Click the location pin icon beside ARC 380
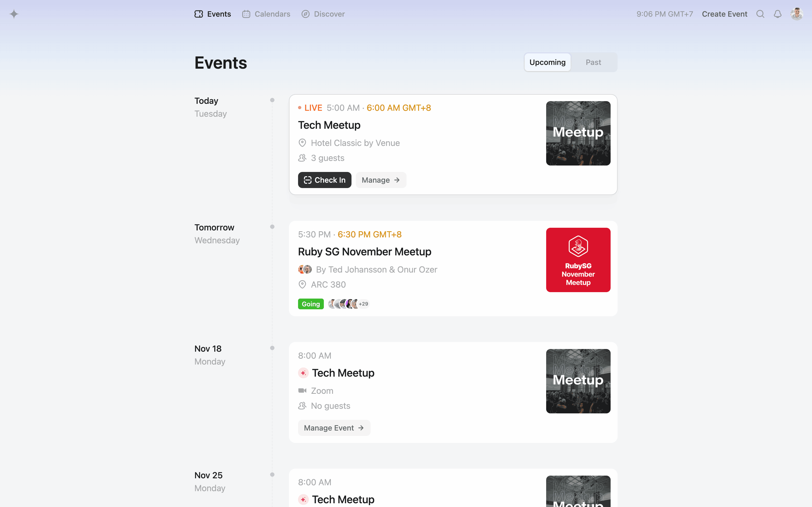The height and width of the screenshot is (507, 812). 302,284
